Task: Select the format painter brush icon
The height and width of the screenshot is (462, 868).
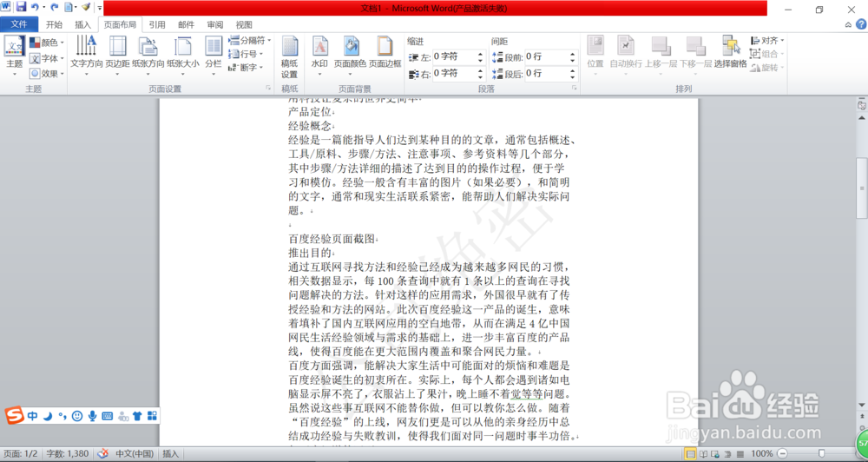Action: (x=86, y=7)
